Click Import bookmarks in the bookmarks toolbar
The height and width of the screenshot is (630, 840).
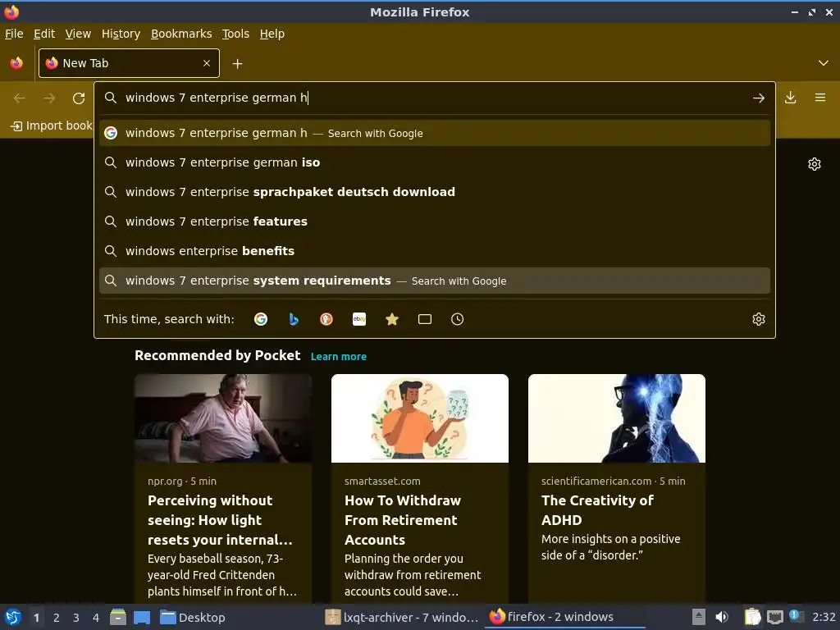point(52,126)
